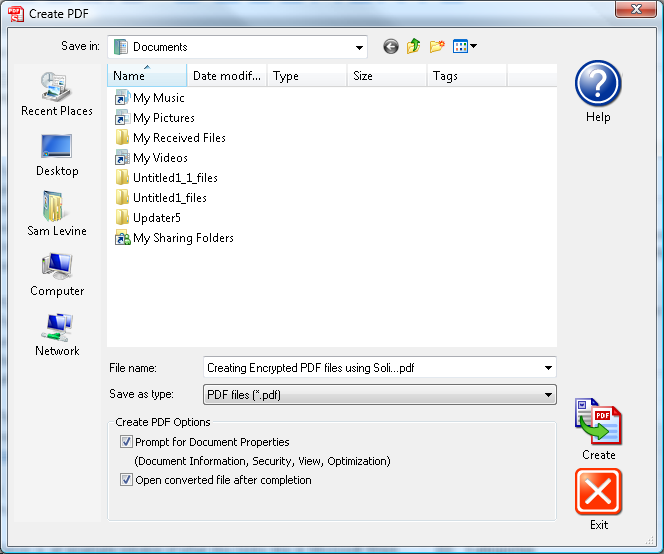The width and height of the screenshot is (664, 554).
Task: Create a new folder icon
Action: (437, 46)
